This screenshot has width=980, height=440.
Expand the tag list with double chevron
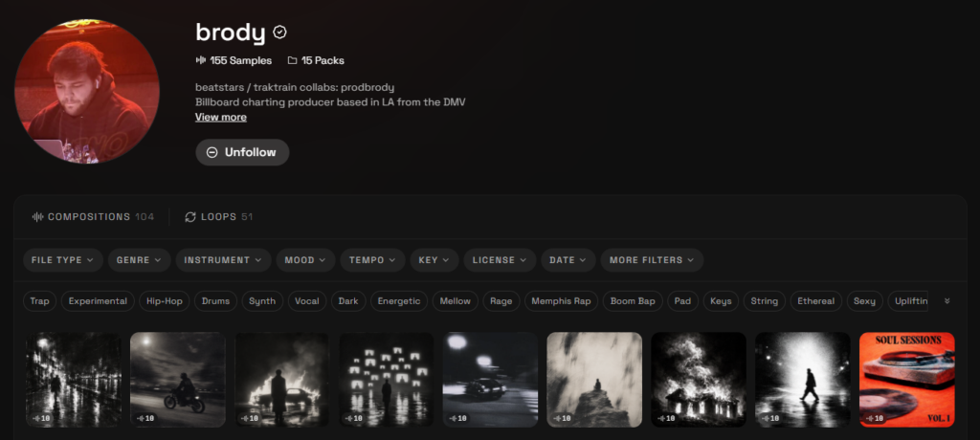pos(947,301)
